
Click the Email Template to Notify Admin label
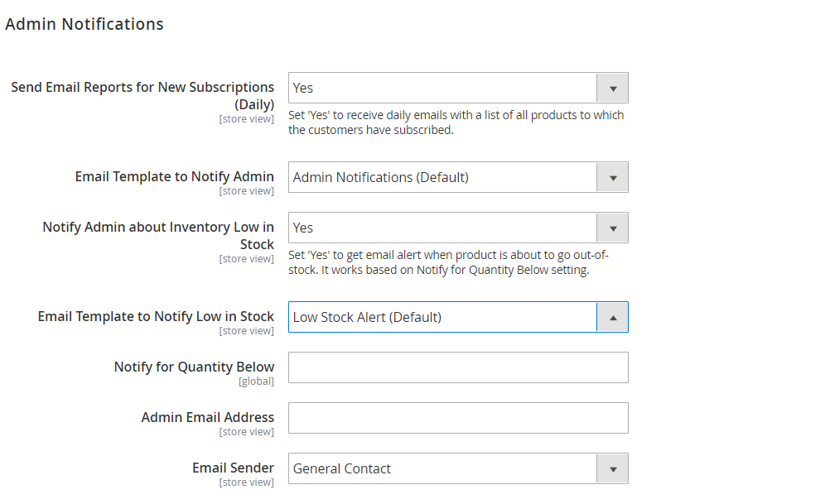(x=175, y=176)
